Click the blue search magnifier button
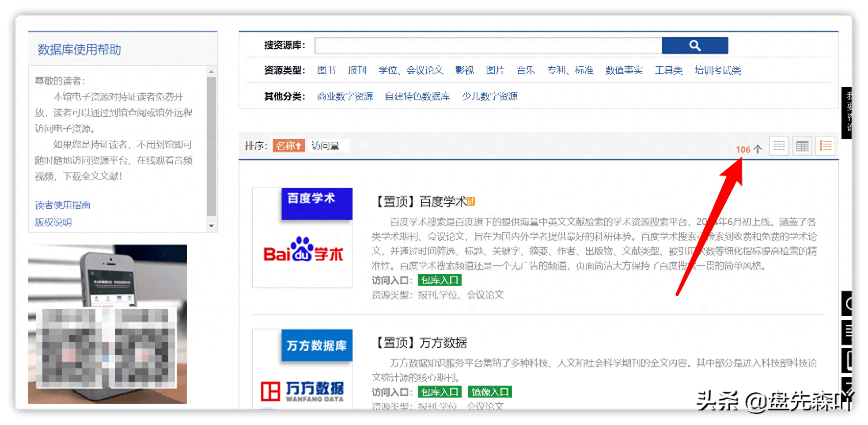 pyautogui.click(x=695, y=45)
